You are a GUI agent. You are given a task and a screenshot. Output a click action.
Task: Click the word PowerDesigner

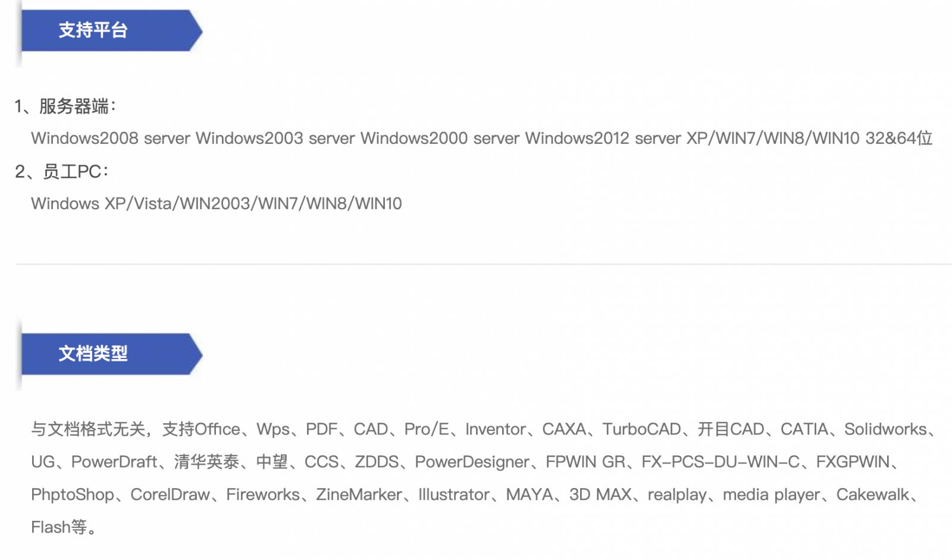click(x=472, y=462)
